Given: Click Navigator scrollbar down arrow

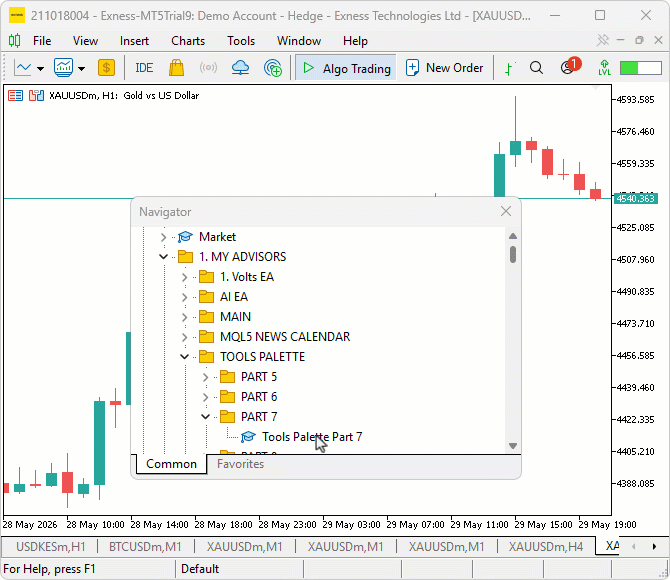Looking at the screenshot, I should tap(513, 446).
